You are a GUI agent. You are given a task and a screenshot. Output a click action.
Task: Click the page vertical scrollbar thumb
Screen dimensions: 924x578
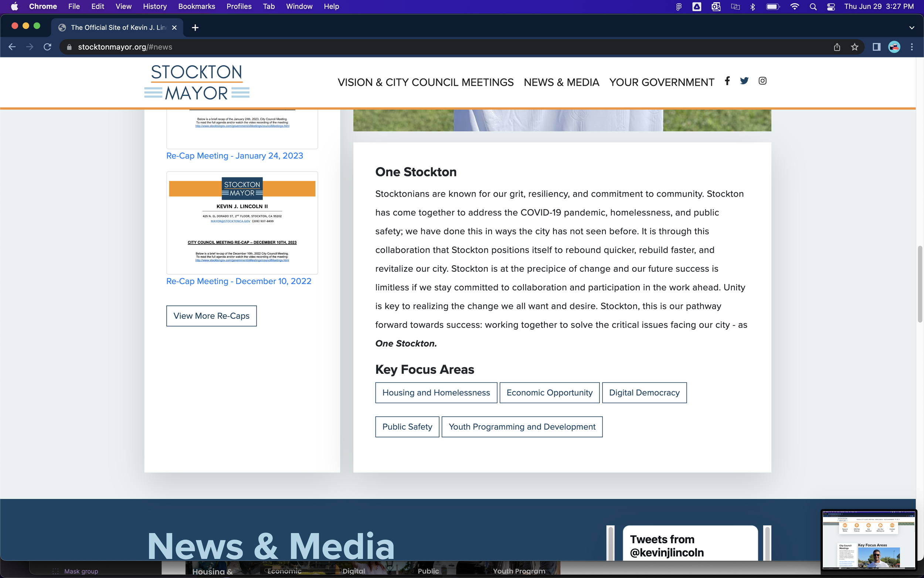[x=920, y=284]
